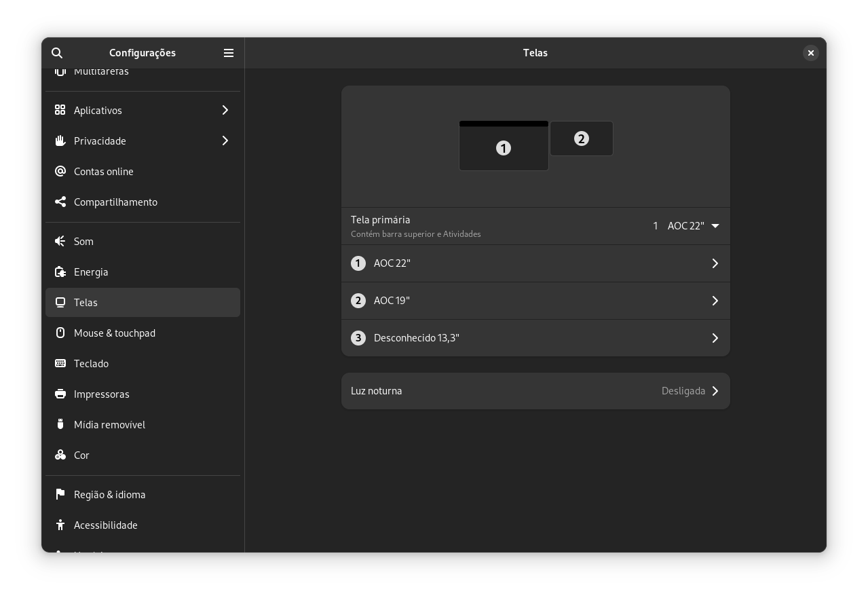Open AOC 19" settings via its chevron
Viewport: 868px width, 598px height.
tap(715, 301)
